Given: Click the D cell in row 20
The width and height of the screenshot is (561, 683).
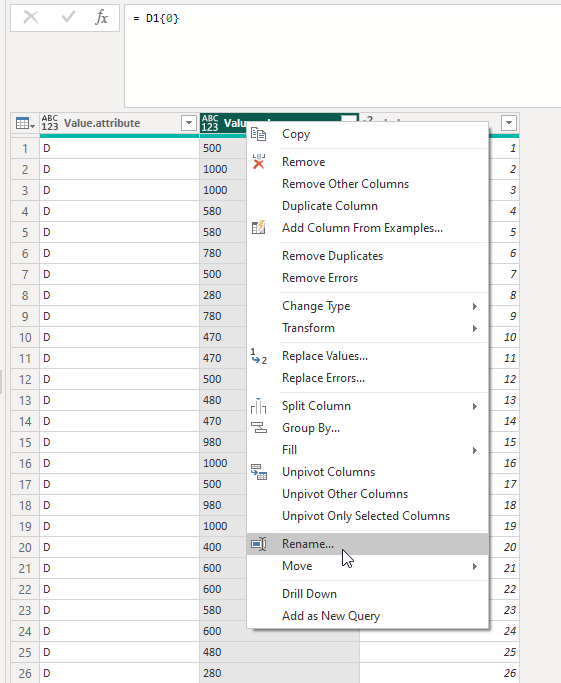Looking at the screenshot, I should [x=119, y=547].
